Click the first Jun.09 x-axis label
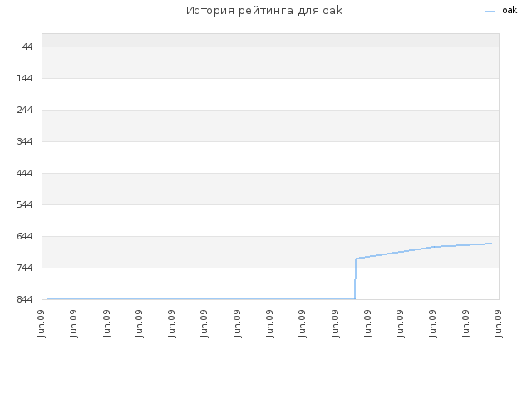The image size is (532, 399). tap(42, 324)
